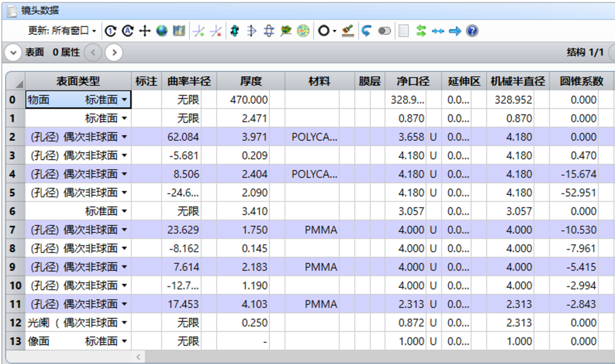Click the lens with horizontal axis icon
This screenshot has width=615, height=364.
(269, 31)
